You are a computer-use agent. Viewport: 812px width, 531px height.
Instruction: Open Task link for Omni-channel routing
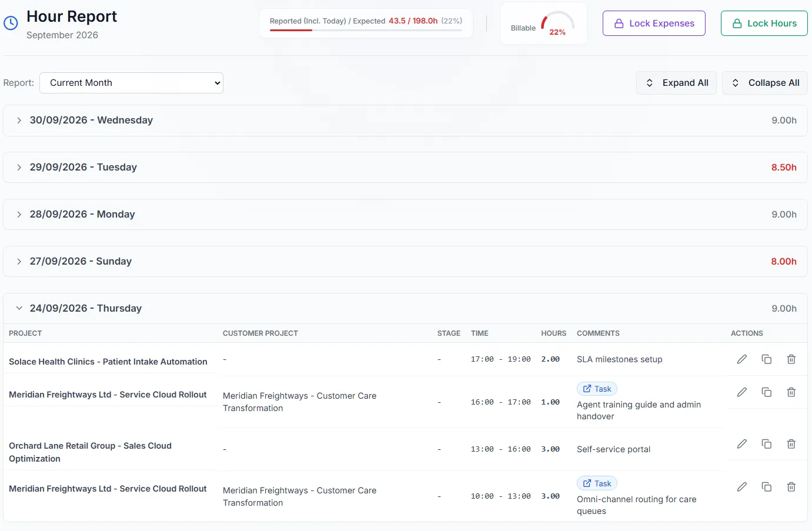[597, 483]
